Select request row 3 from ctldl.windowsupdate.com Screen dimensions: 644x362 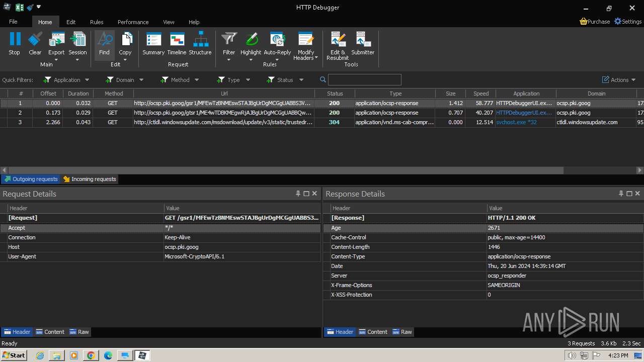pos(322,122)
